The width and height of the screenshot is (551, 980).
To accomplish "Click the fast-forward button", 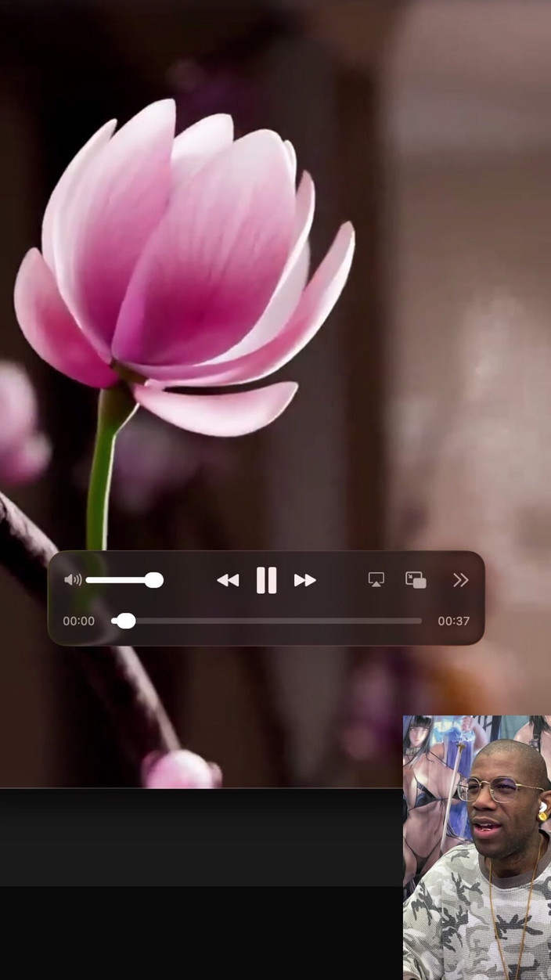I will (304, 580).
